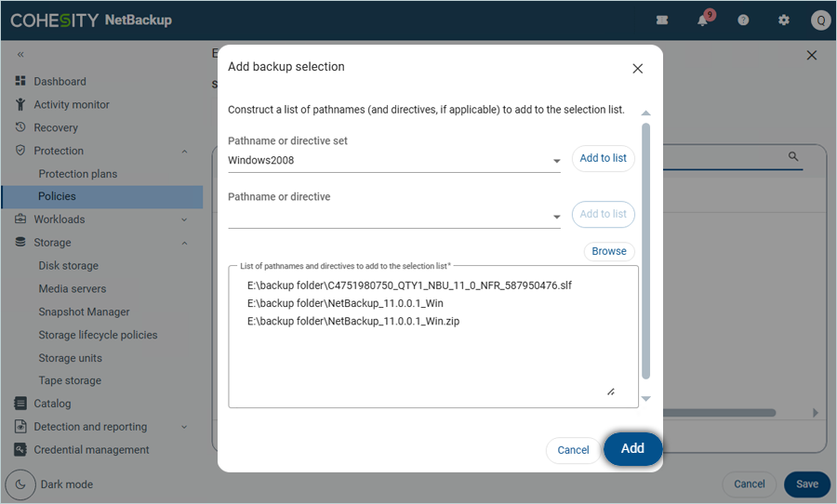Image resolution: width=837 pixels, height=504 pixels.
Task: Click the Browse button
Action: point(609,251)
